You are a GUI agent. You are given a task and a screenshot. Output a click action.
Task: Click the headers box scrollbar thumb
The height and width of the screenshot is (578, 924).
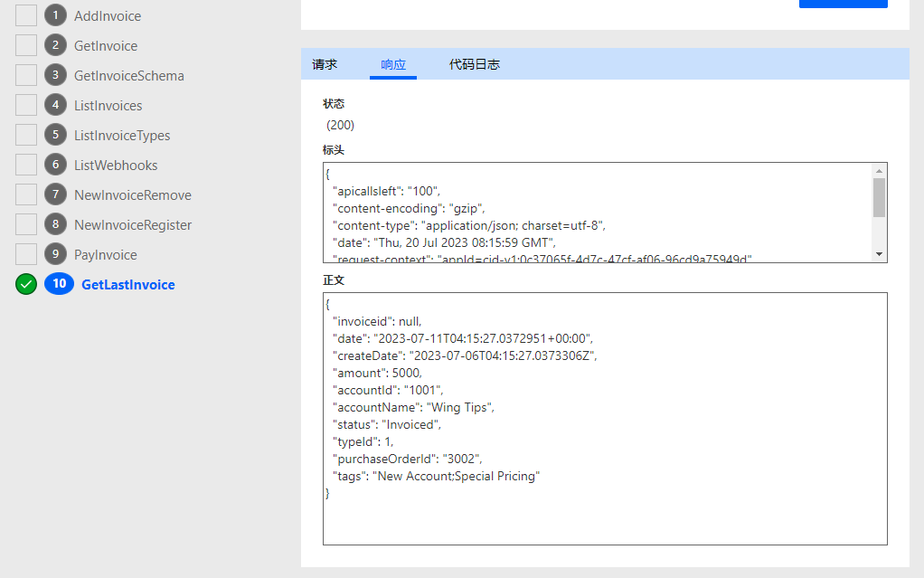(x=879, y=197)
